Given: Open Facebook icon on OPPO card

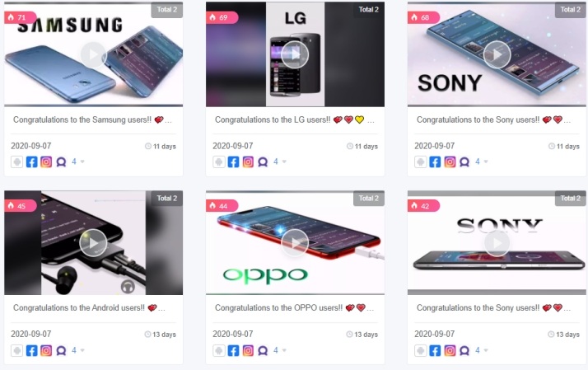Looking at the screenshot, I should point(233,350).
